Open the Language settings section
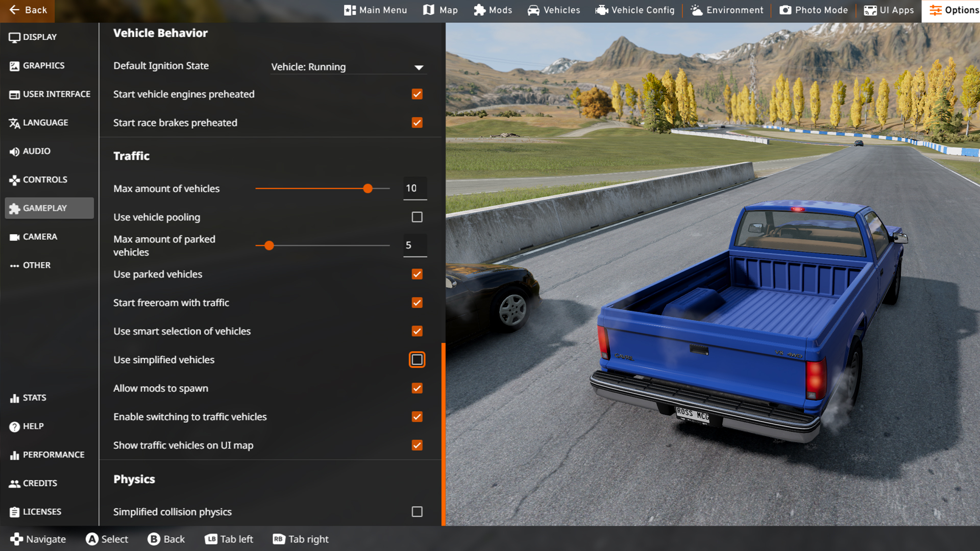 click(x=45, y=122)
